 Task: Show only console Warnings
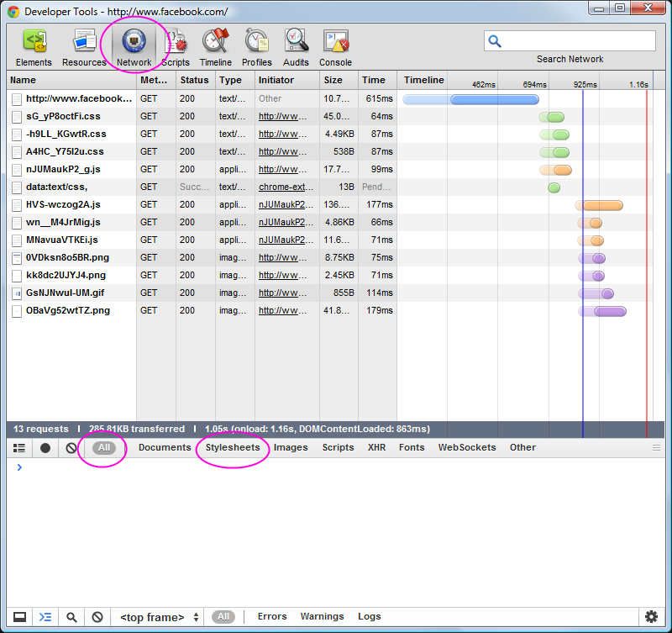pos(323,616)
